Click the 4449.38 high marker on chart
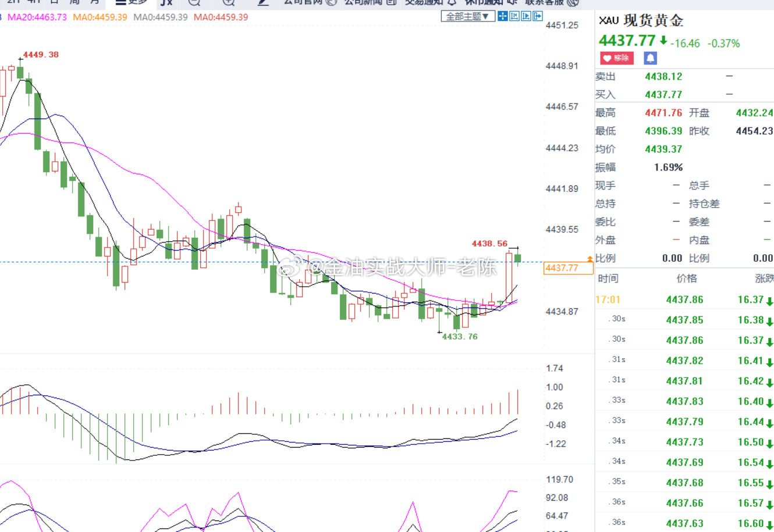This screenshot has width=774, height=532. click(41, 55)
